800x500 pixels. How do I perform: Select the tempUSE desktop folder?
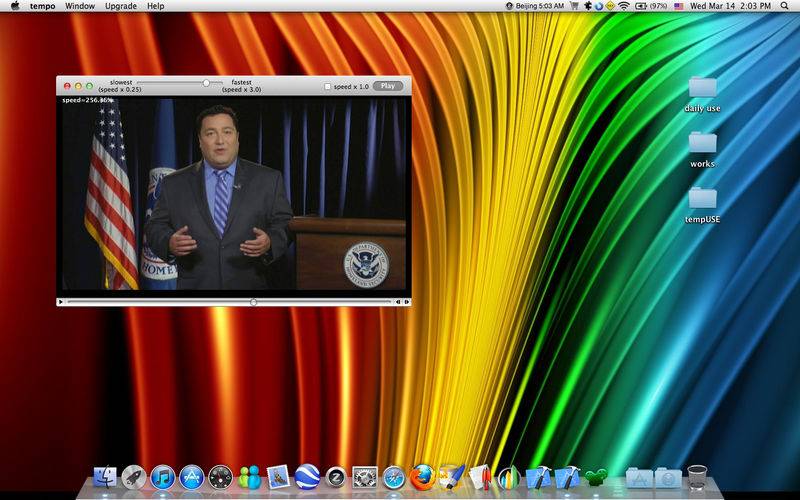(x=703, y=206)
